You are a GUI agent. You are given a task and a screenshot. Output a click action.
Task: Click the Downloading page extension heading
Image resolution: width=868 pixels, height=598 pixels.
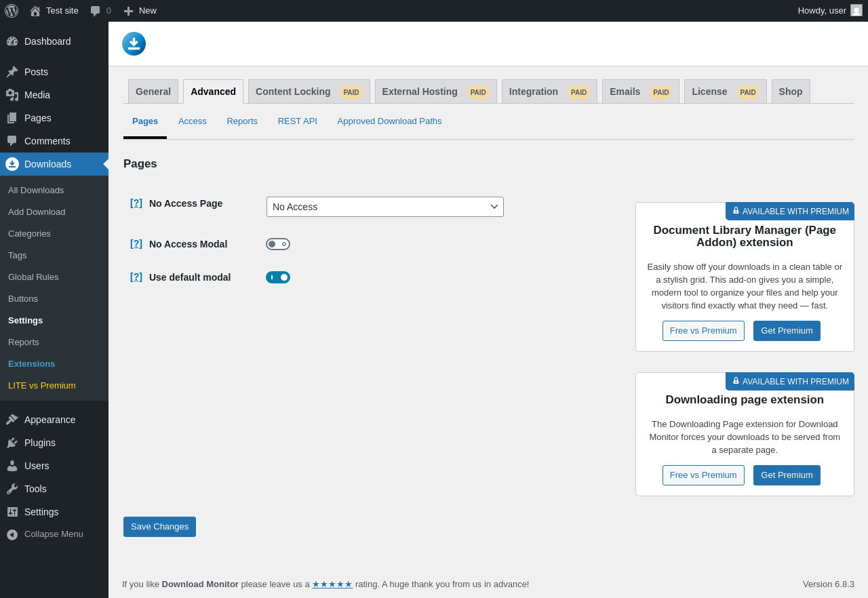[x=745, y=400]
